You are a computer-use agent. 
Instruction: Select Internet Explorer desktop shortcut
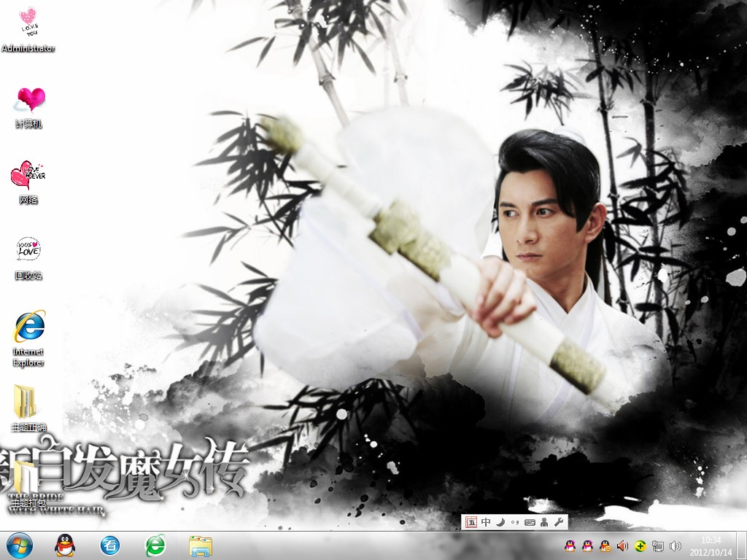[28, 338]
